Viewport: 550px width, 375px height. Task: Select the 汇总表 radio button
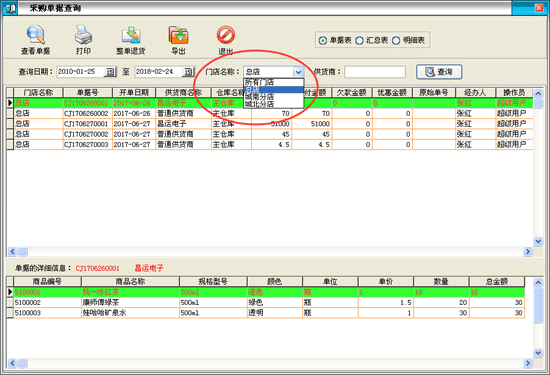click(x=359, y=41)
